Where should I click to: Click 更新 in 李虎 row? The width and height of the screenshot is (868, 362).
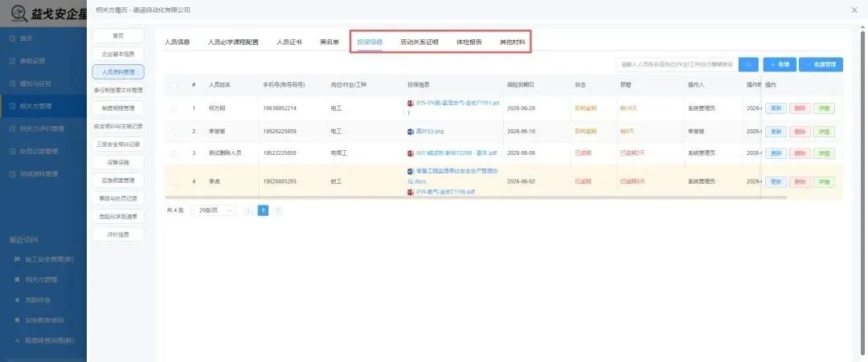tap(776, 181)
